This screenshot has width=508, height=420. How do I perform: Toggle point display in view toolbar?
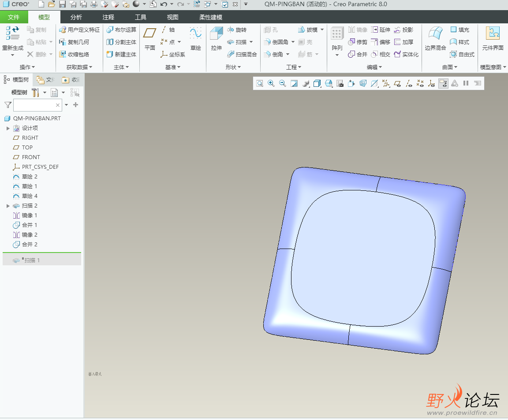(420, 84)
